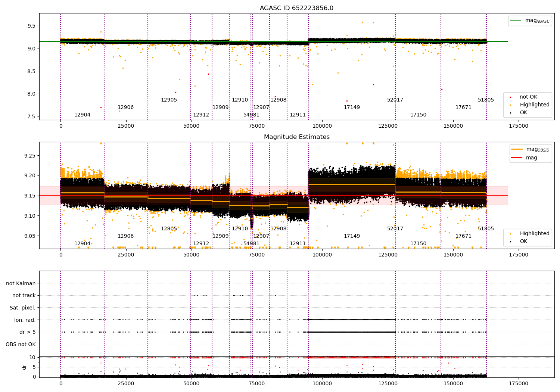Click OBSID label 51805 in Magnitude Estimates plot
This screenshot has width=560, height=392.
pos(486,229)
